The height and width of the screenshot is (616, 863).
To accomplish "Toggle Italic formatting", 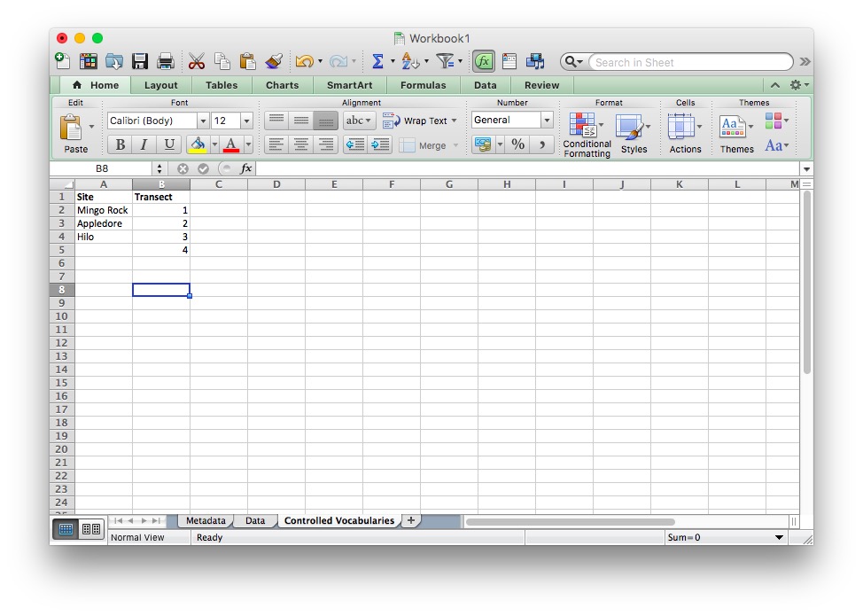I will pyautogui.click(x=144, y=144).
